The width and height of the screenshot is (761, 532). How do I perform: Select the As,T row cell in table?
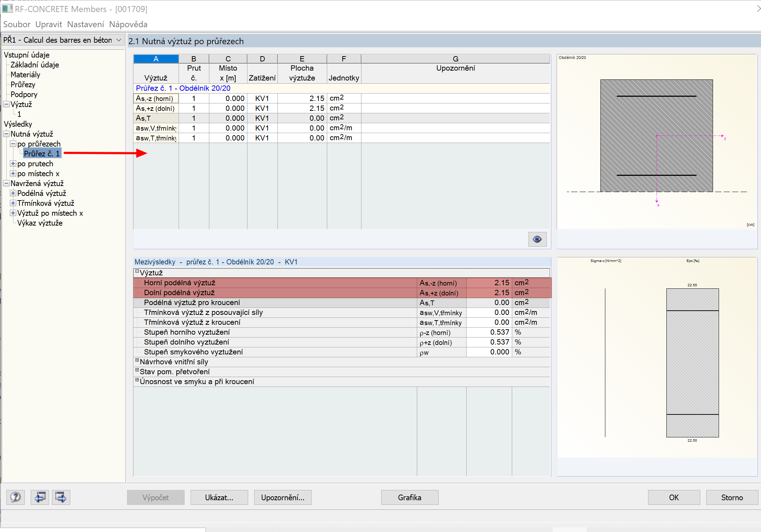click(x=156, y=118)
